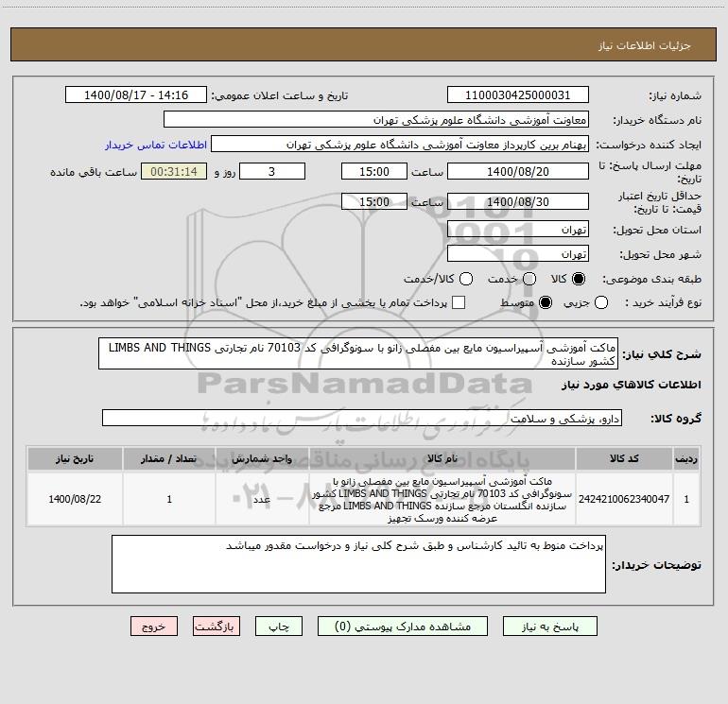This screenshot has width=728, height=704.
Task: Open اطلاعات تماس خریدار link
Action: coord(156,145)
